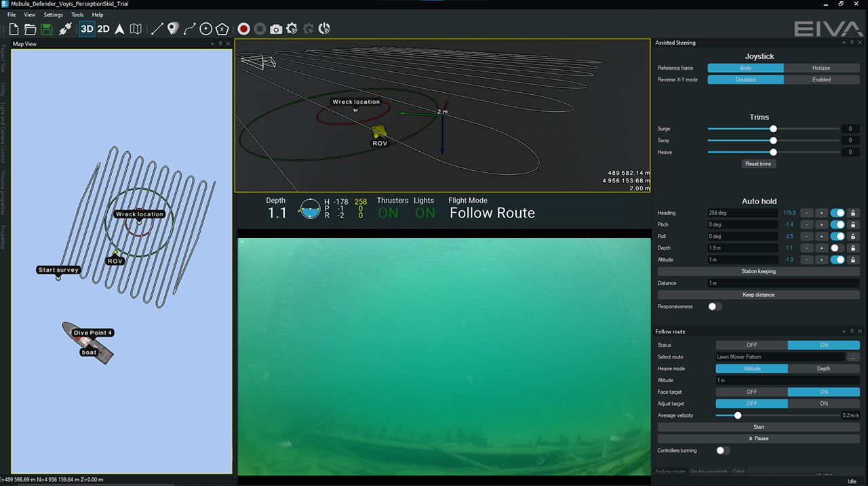Start recording with the red record button
Screen dimensions: 868x486
coord(243,29)
